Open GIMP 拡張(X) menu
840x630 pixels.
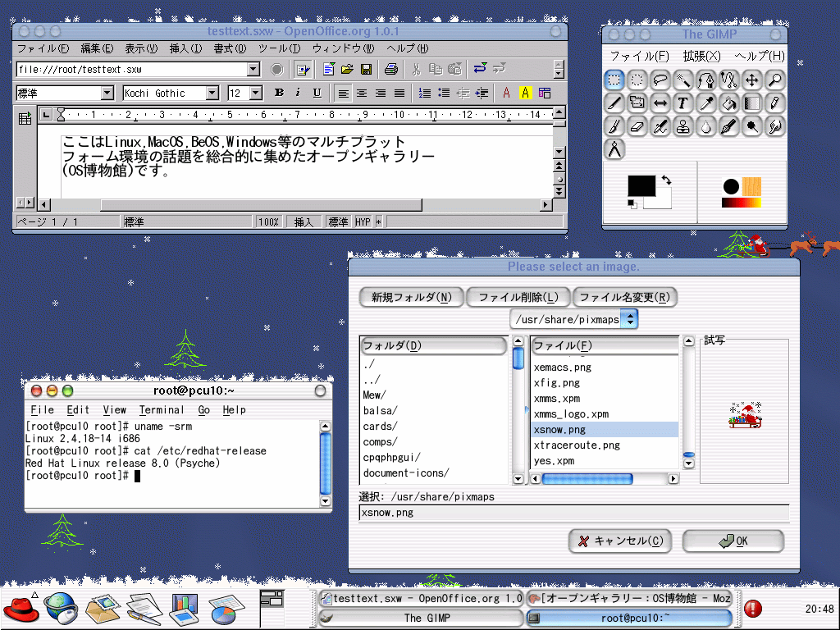click(702, 56)
